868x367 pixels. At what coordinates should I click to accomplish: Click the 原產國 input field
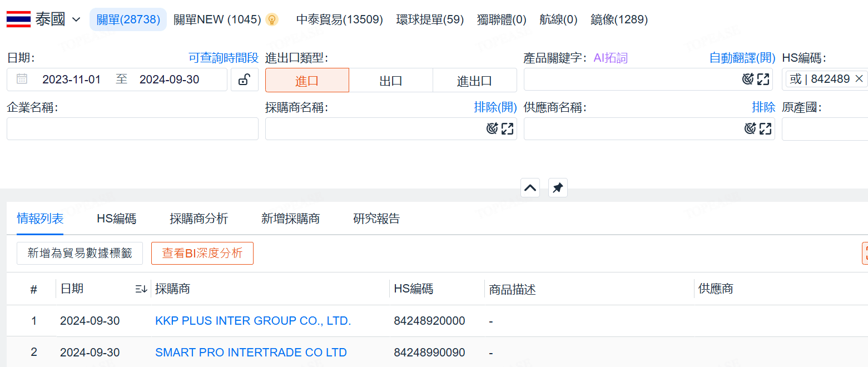coord(825,128)
